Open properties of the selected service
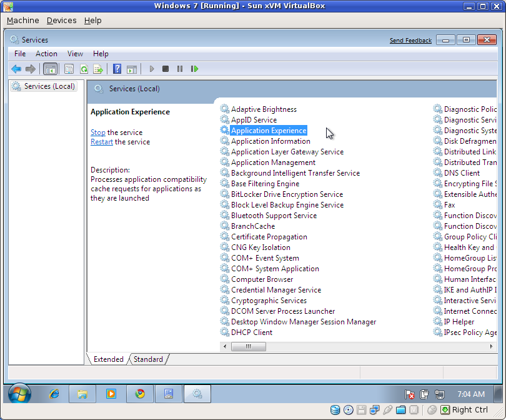The image size is (506, 420). click(x=69, y=69)
